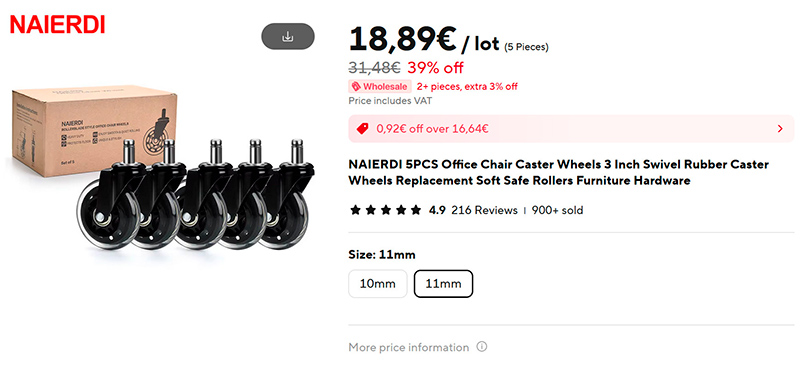This screenshot has height=371, width=800.
Task: Click the fifth rating star
Action: tap(416, 210)
